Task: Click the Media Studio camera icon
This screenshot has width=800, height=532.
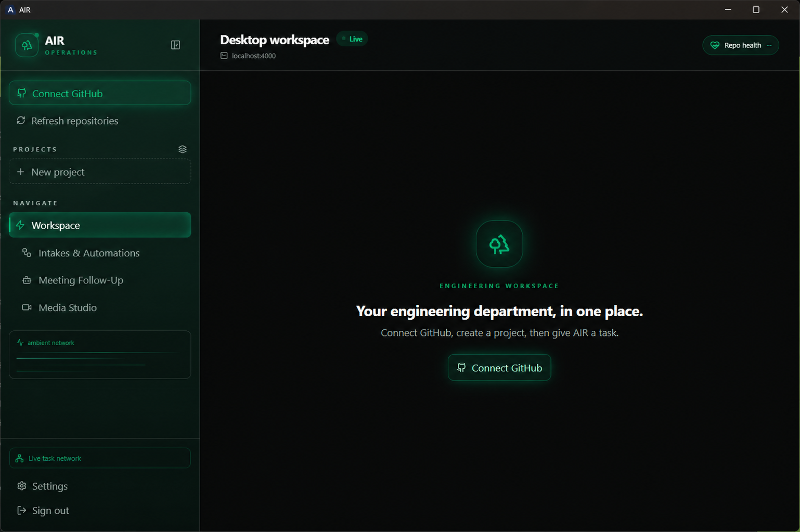Action: coord(27,307)
